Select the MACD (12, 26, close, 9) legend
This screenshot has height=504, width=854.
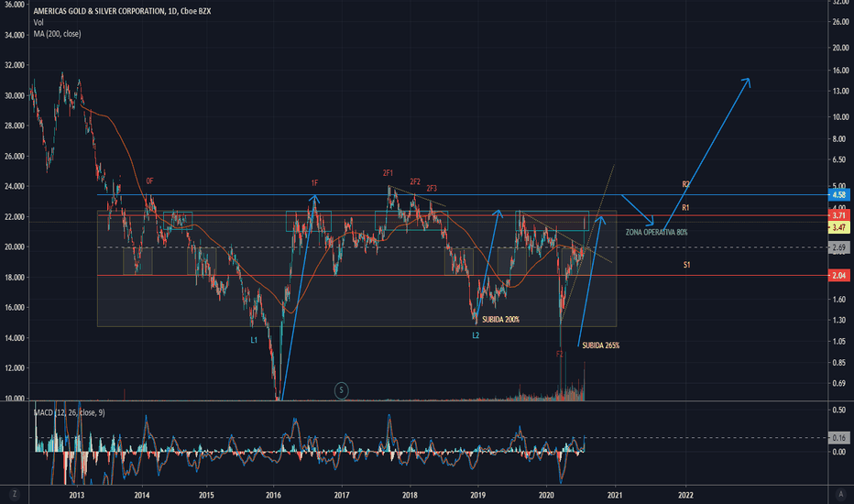tap(69, 412)
